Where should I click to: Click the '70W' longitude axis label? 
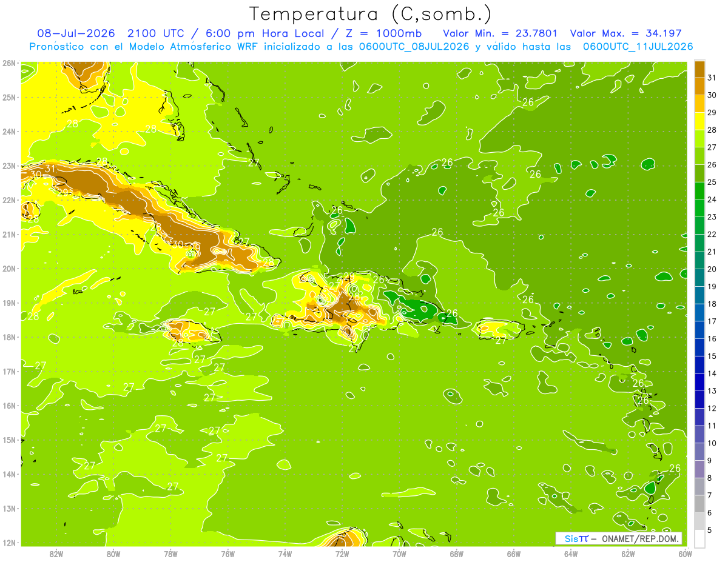click(399, 554)
